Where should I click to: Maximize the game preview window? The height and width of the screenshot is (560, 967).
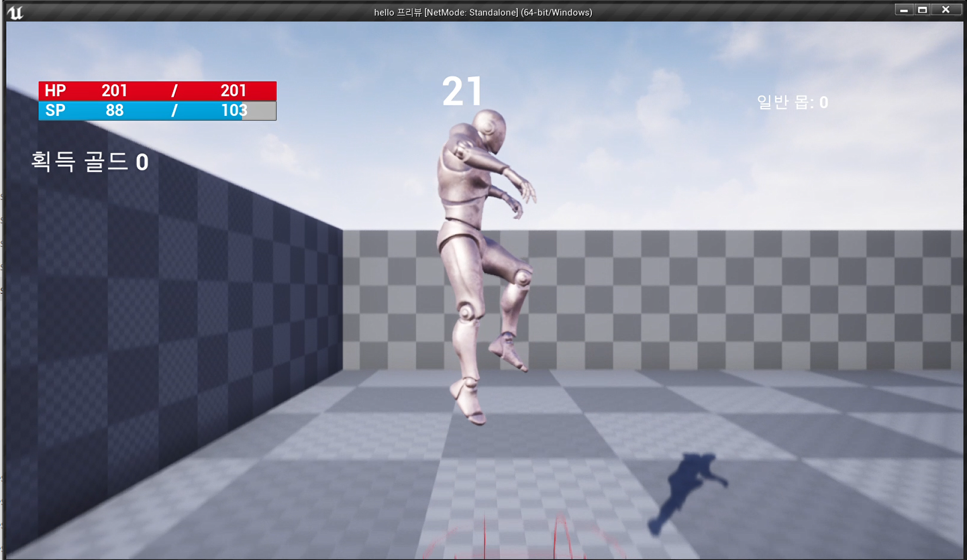(x=923, y=10)
